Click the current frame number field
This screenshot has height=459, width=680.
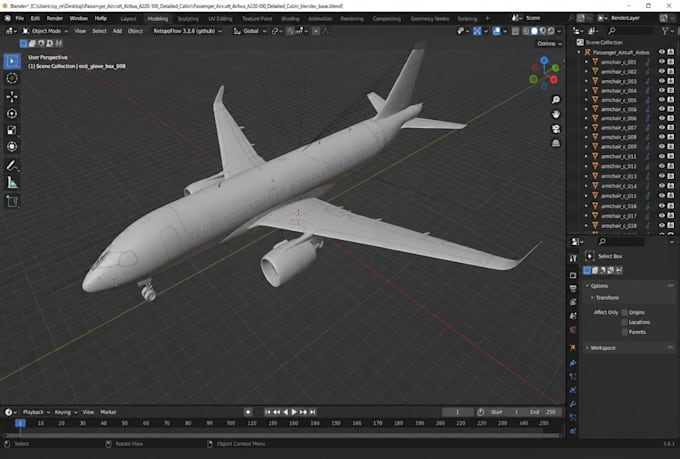point(457,412)
